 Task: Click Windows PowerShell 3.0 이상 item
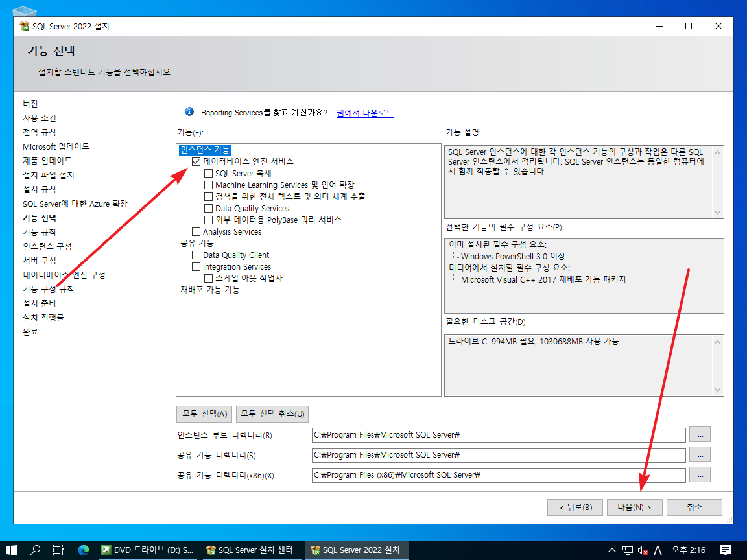point(513,256)
